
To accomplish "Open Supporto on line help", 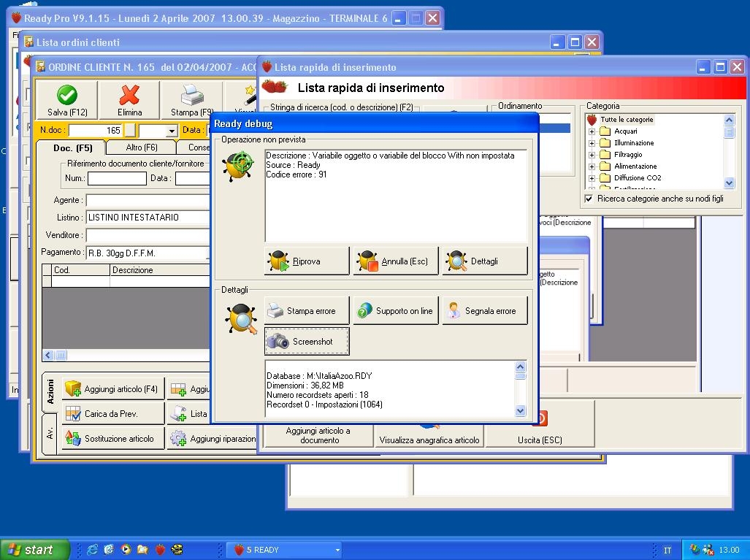I will point(396,311).
